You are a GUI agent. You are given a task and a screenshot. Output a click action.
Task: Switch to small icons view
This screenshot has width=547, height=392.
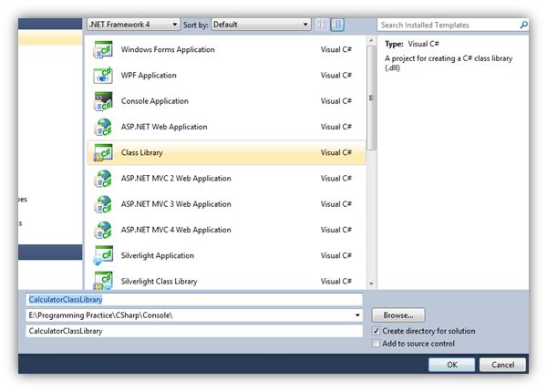pyautogui.click(x=321, y=25)
